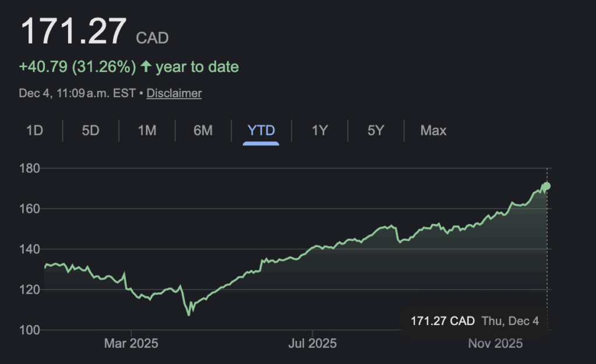Show the 1M price history

[x=147, y=130]
